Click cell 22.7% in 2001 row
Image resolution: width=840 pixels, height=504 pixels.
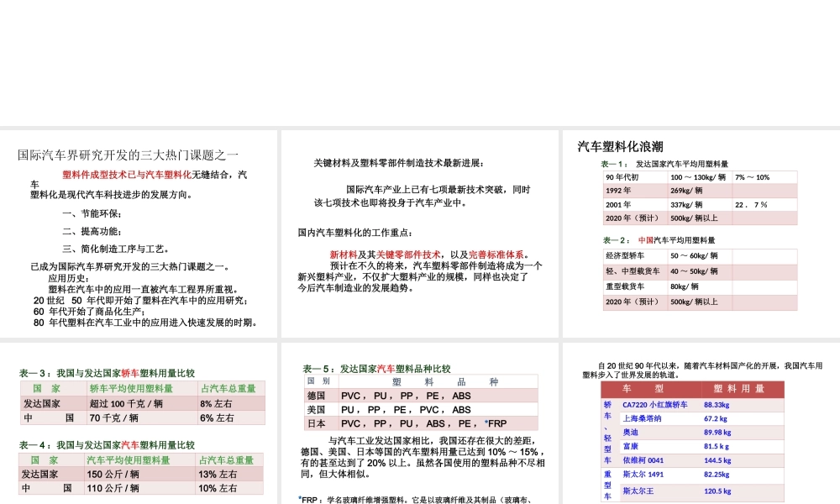pos(764,205)
